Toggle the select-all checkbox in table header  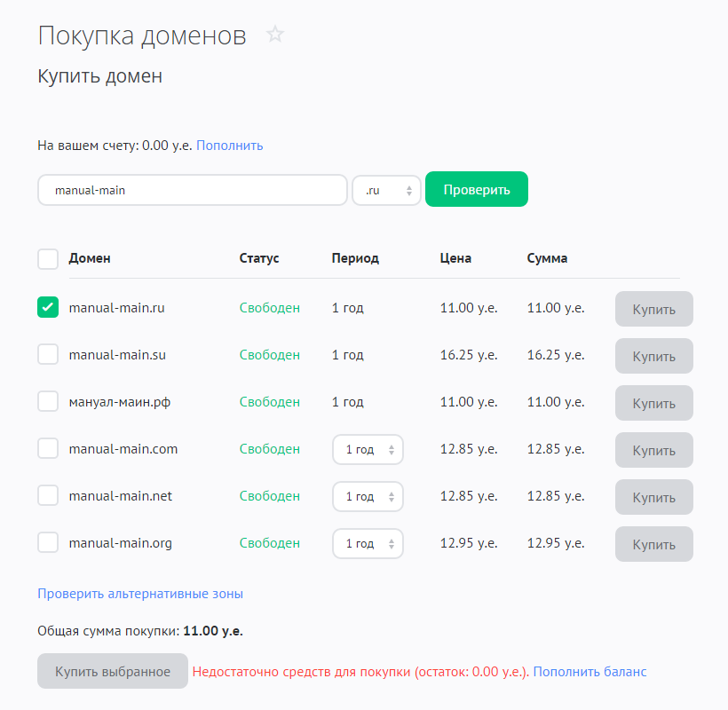click(x=48, y=259)
